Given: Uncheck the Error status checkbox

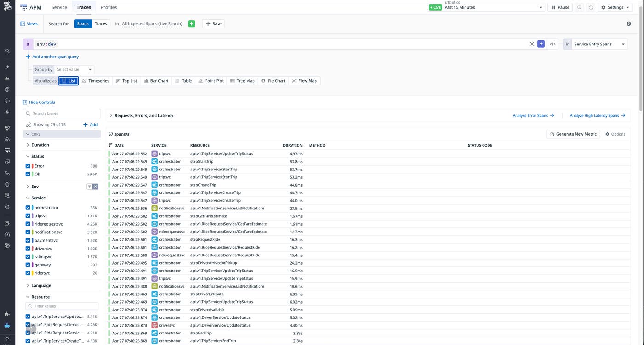Looking at the screenshot, I should coord(28,166).
